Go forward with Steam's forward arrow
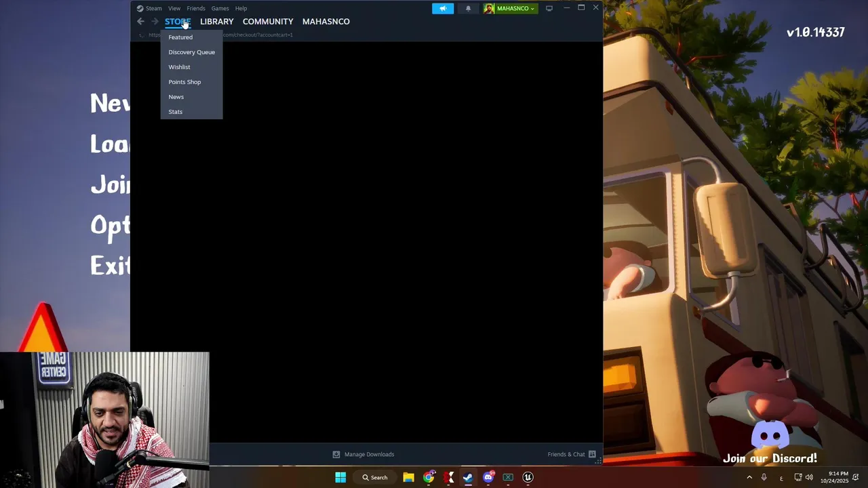 tap(155, 22)
